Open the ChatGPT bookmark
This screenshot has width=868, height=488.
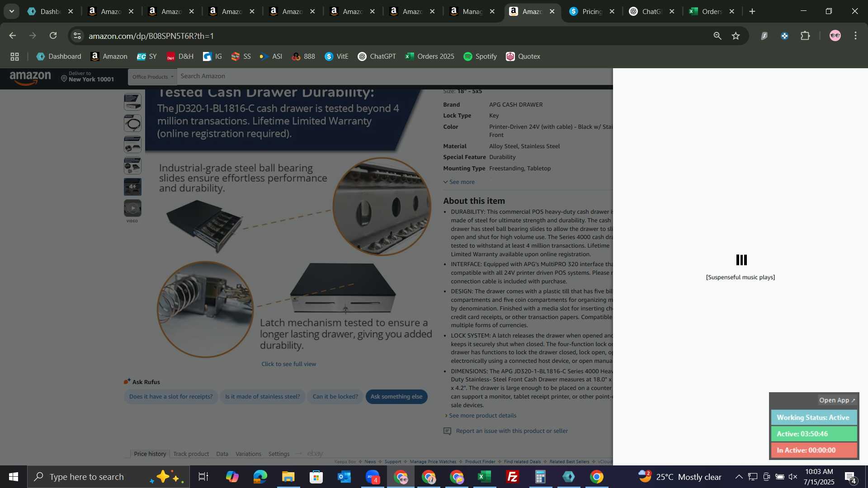click(x=377, y=56)
